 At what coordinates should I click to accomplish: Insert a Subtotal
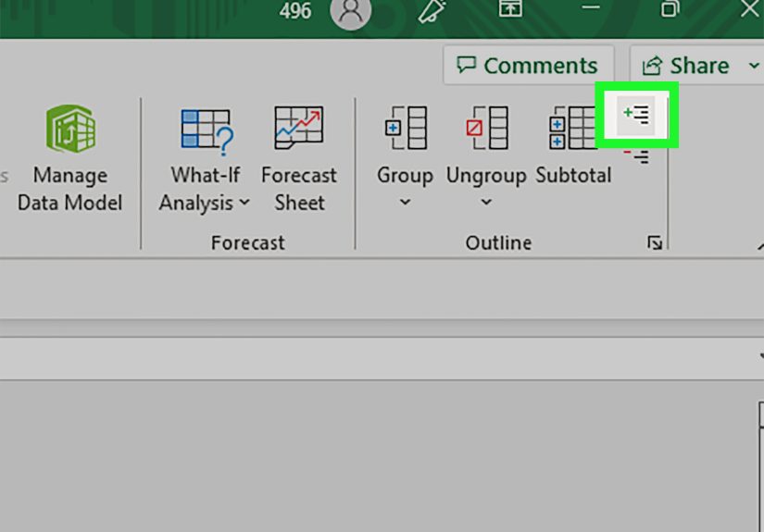[573, 146]
